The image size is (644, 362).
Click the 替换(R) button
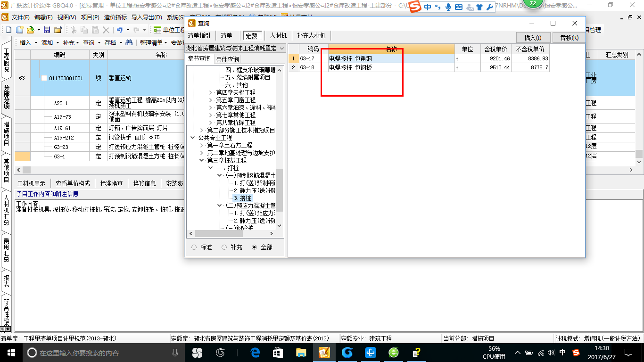(569, 38)
